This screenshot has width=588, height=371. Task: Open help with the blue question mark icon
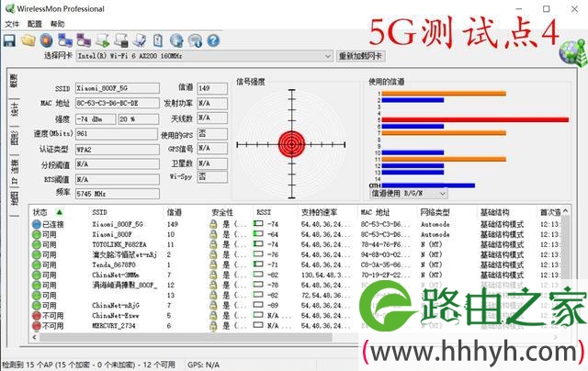click(213, 40)
